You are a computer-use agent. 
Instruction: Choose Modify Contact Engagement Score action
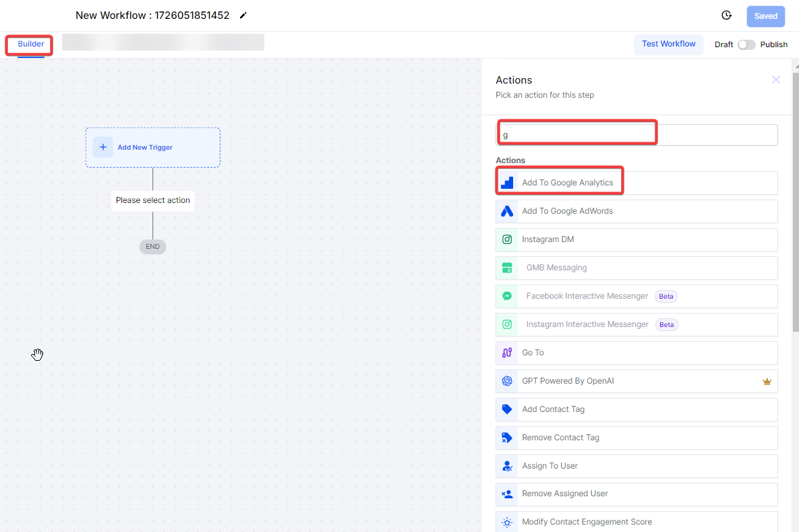click(x=637, y=522)
